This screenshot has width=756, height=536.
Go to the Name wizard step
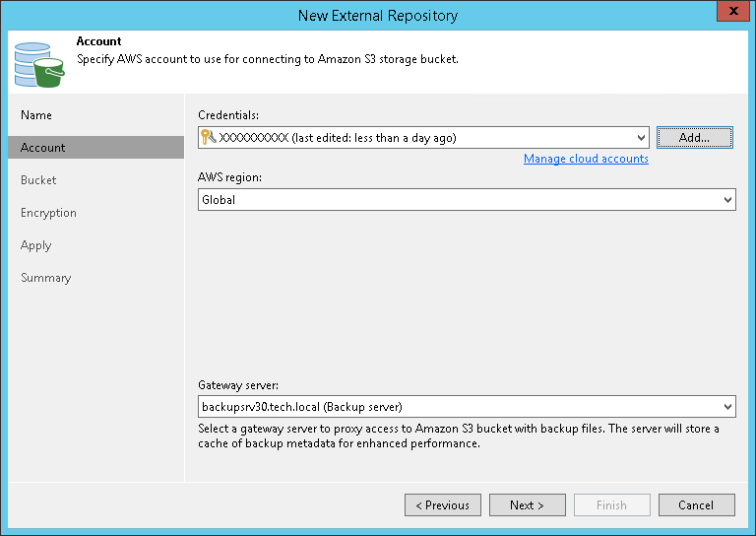point(36,115)
